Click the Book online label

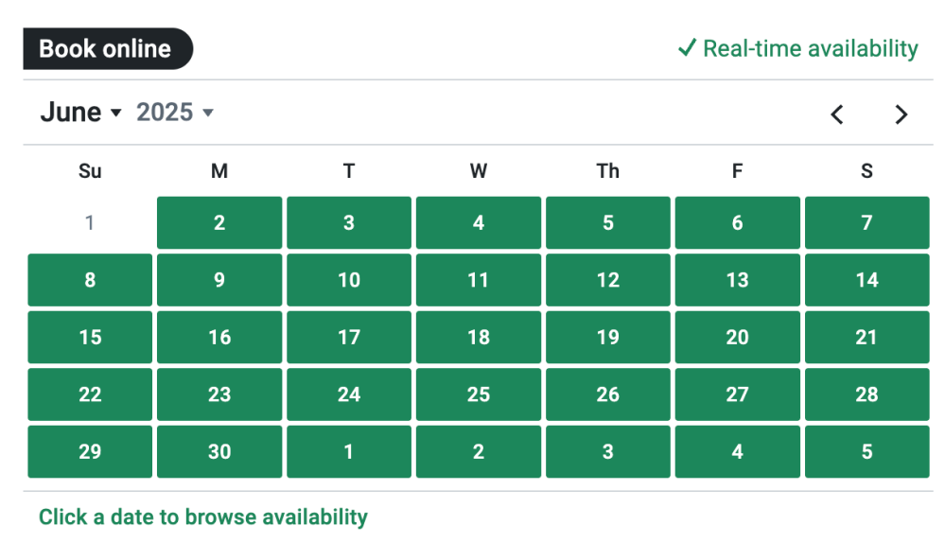(x=106, y=49)
